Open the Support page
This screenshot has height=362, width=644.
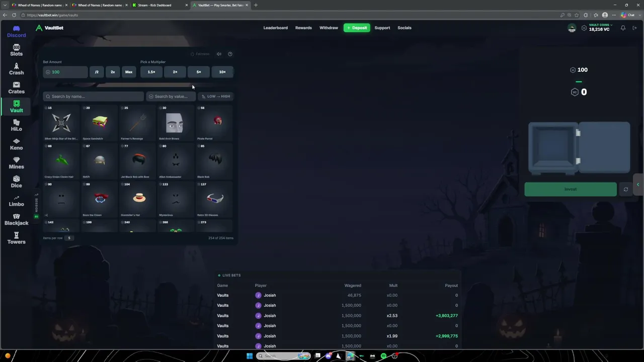click(382, 28)
